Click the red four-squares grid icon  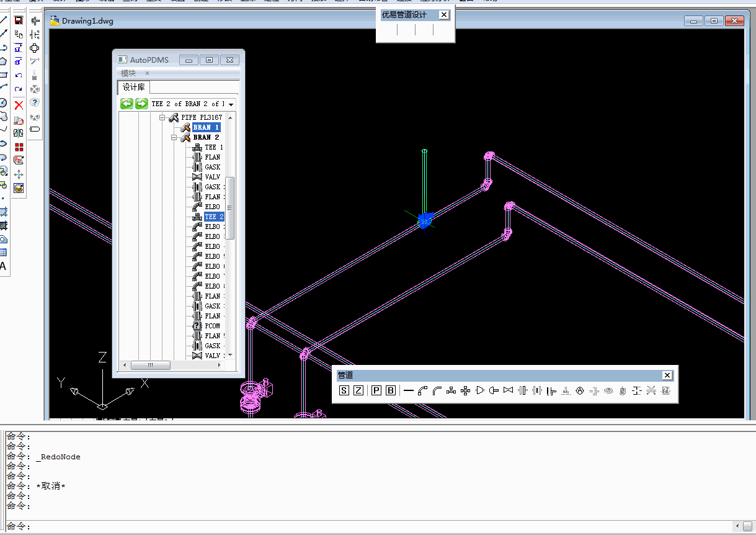(19, 147)
